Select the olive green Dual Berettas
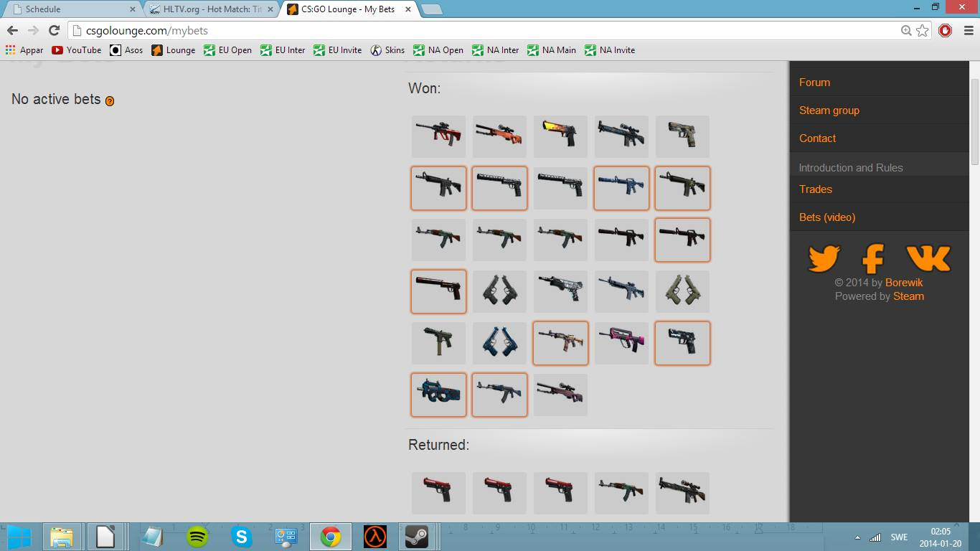 682,291
